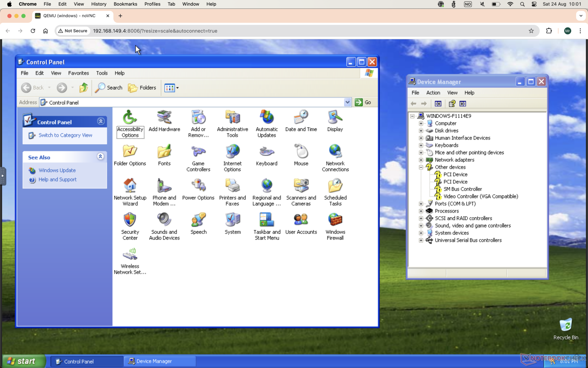Open Add Hardware wizard icon
The image size is (588, 368).
pyautogui.click(x=164, y=121)
